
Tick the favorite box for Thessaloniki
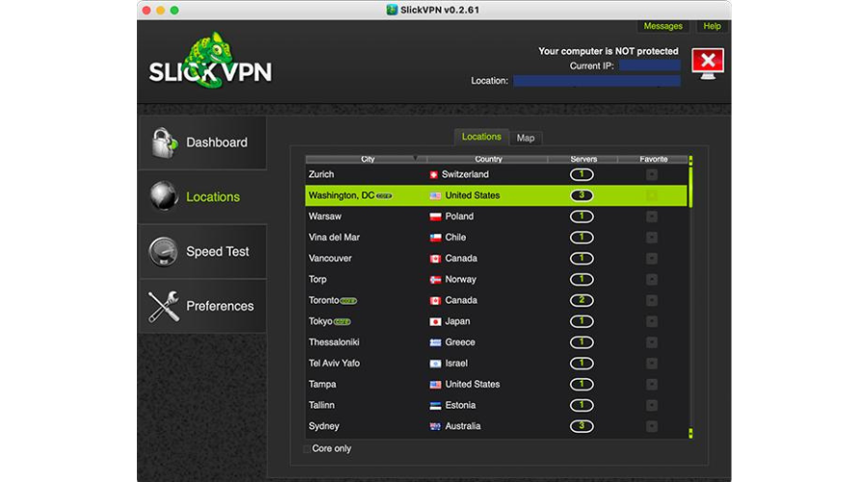click(x=652, y=342)
